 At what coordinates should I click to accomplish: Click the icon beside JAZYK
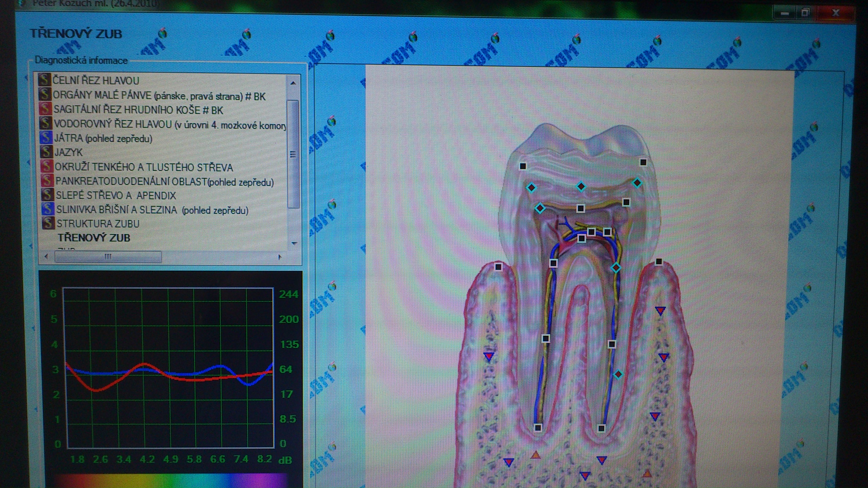pyautogui.click(x=46, y=152)
